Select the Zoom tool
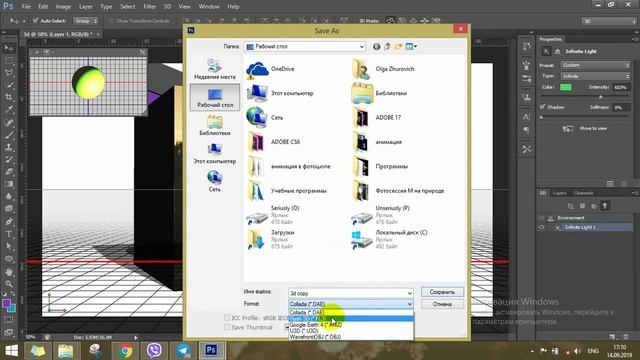The height and width of the screenshot is (360, 640). (x=9, y=284)
